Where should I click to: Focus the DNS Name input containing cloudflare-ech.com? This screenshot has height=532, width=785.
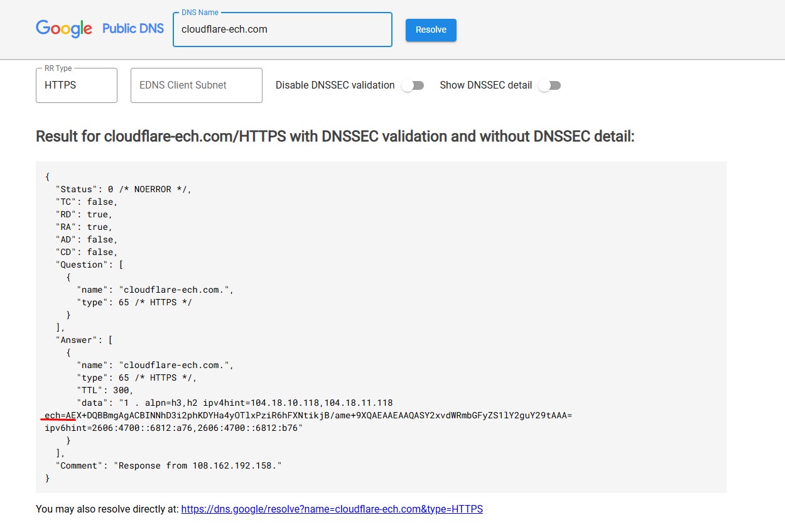[282, 30]
